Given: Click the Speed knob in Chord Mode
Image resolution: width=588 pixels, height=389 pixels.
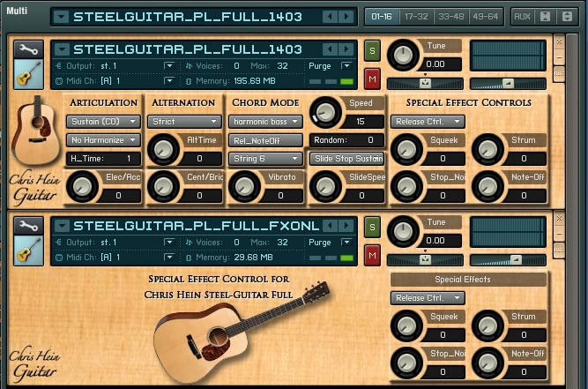Looking at the screenshot, I should [325, 113].
